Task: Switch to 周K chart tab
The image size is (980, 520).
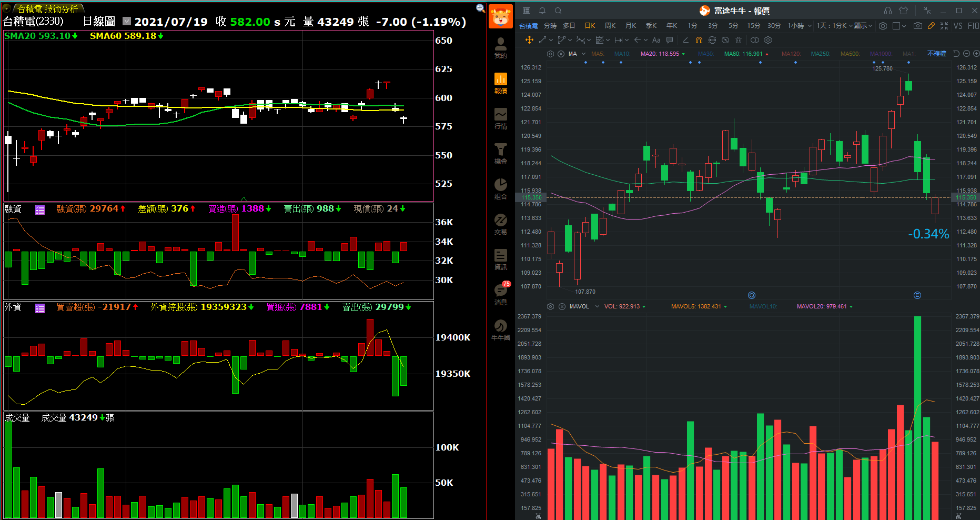Action: click(610, 25)
